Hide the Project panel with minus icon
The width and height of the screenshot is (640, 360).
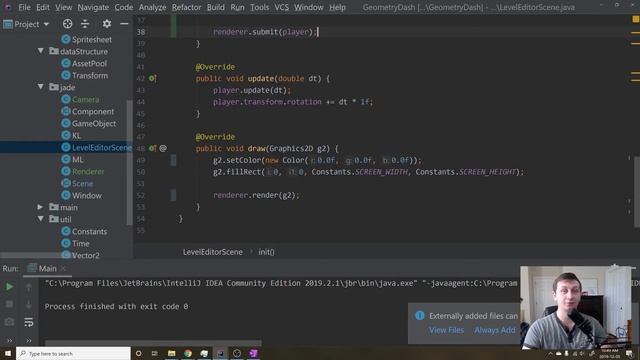(x=124, y=24)
